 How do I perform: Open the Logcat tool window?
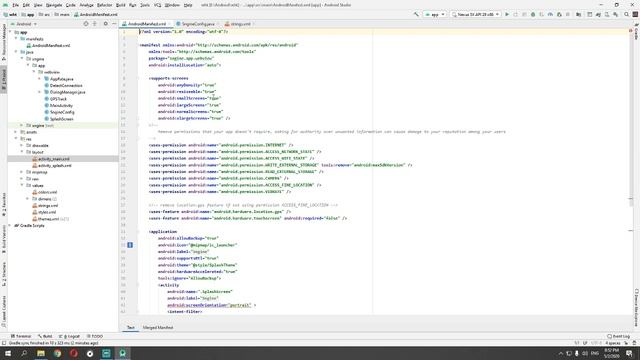click(69, 336)
